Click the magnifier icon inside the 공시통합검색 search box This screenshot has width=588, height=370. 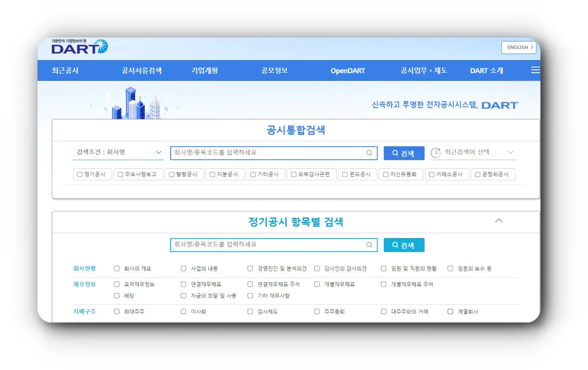[x=369, y=153]
